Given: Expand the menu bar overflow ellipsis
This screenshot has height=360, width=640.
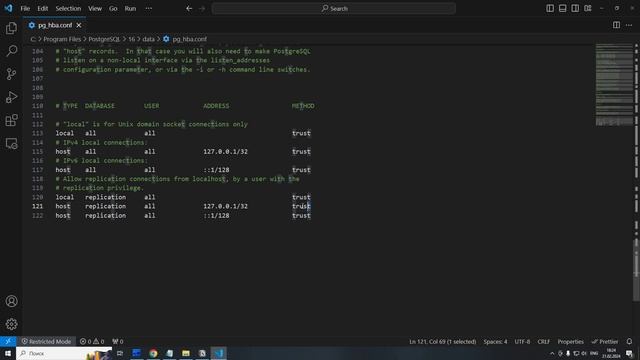Looking at the screenshot, I should [149, 8].
